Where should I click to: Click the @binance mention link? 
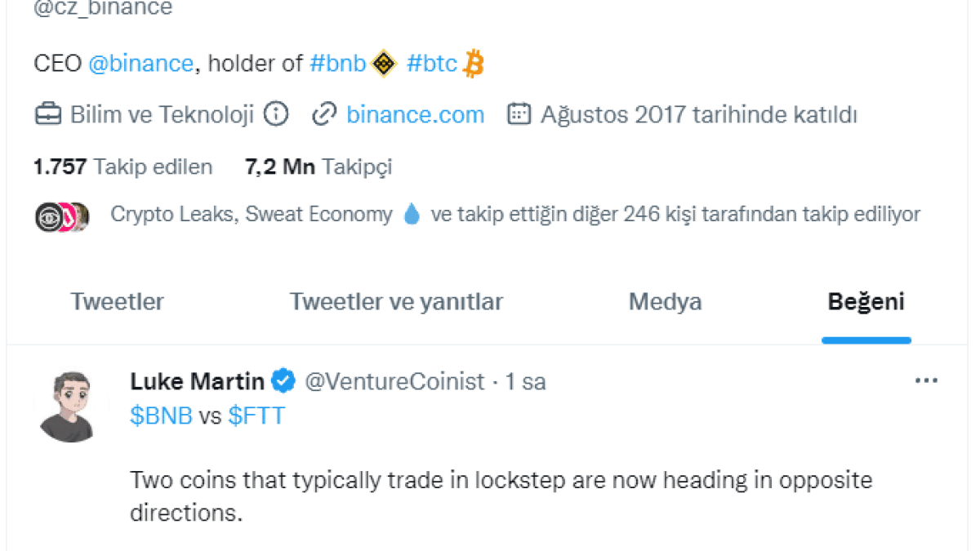click(140, 64)
